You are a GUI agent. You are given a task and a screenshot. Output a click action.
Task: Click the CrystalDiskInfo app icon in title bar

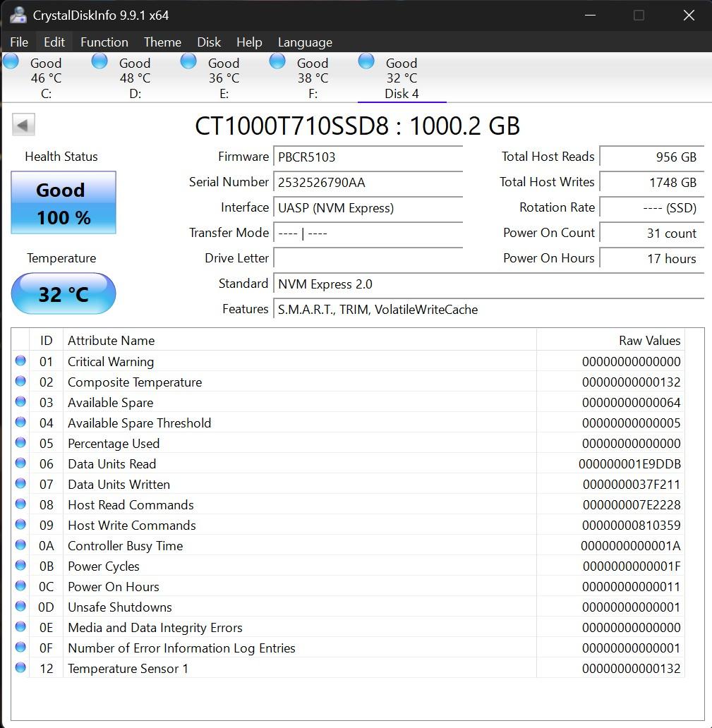tap(18, 15)
